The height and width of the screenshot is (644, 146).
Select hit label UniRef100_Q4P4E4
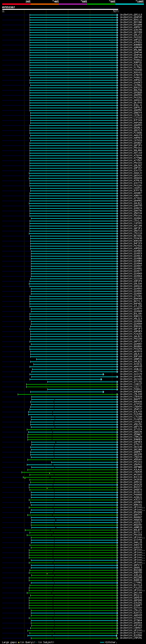point(131,442)
